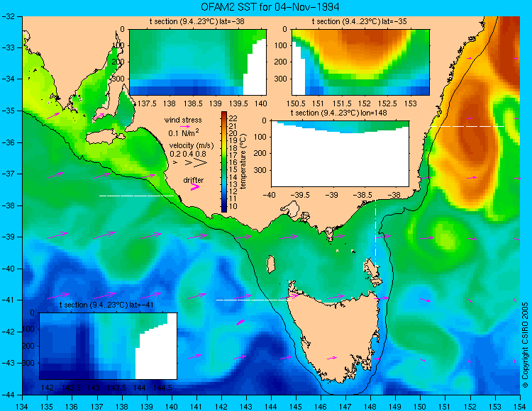Click the 'drifter' legend label
Viewport: 532px width, 411px height.
[194, 180]
